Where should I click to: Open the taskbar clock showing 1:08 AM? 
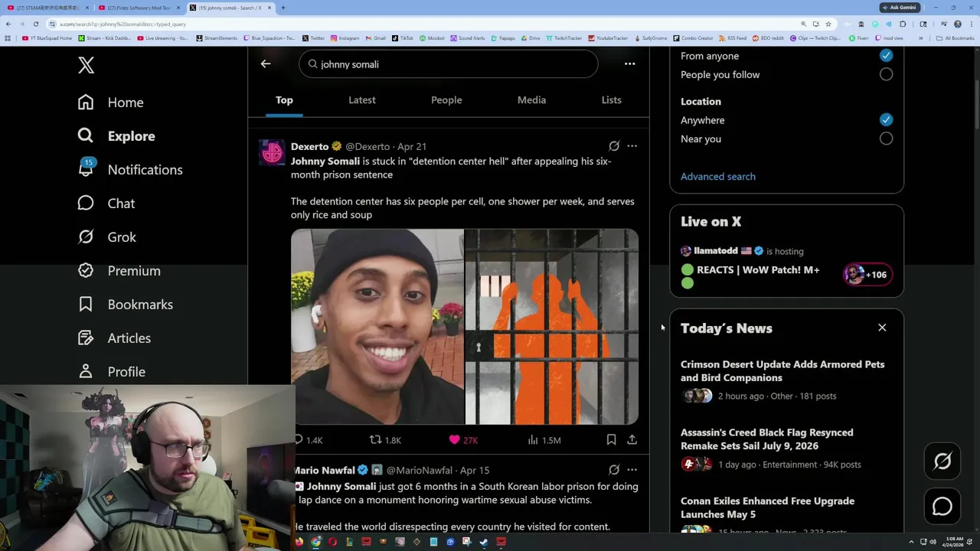pyautogui.click(x=954, y=542)
